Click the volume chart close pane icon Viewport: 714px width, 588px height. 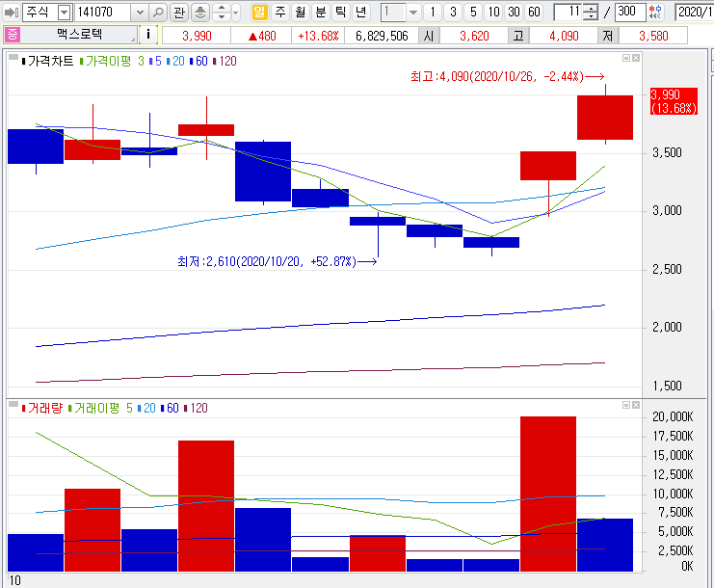pyautogui.click(x=636, y=405)
